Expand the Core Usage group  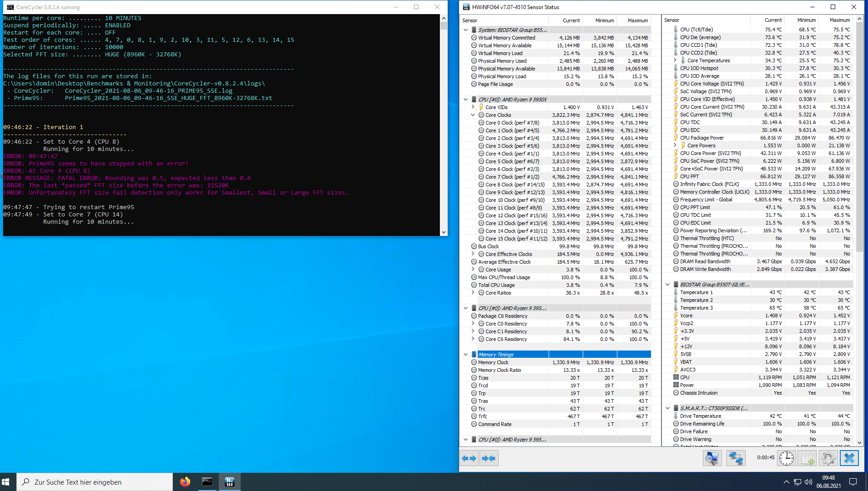(473, 270)
